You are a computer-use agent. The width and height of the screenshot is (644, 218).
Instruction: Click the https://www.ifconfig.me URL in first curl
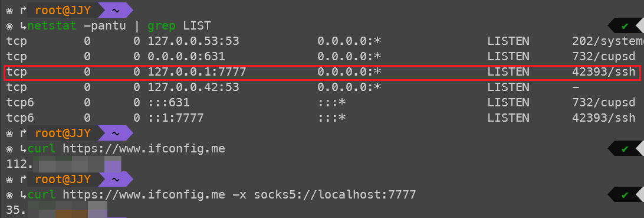pos(144,148)
